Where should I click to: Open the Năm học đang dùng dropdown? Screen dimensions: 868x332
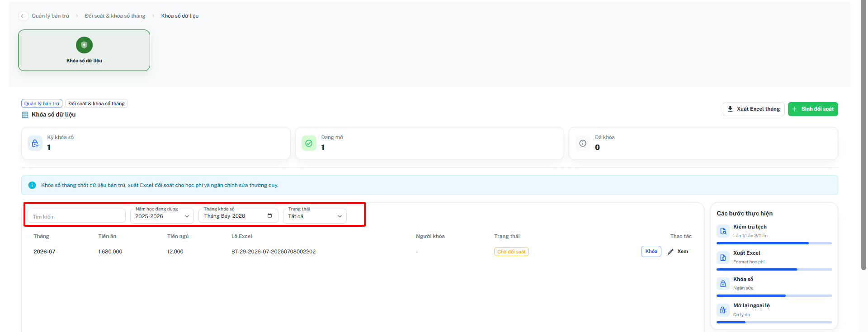pyautogui.click(x=162, y=216)
